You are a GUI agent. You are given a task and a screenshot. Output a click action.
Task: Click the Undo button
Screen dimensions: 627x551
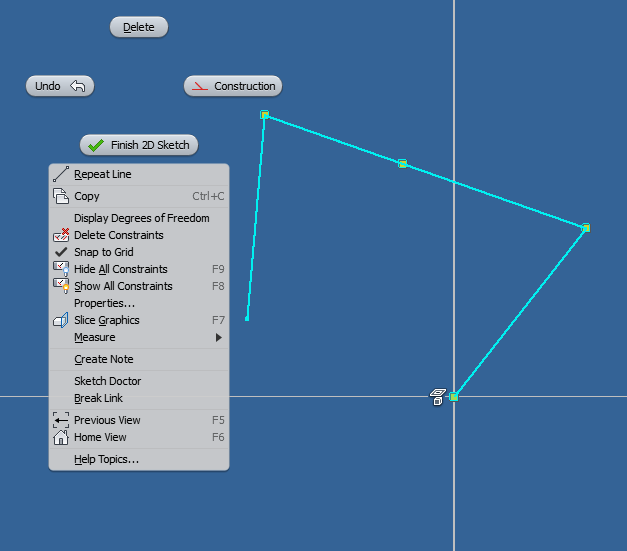[x=60, y=86]
